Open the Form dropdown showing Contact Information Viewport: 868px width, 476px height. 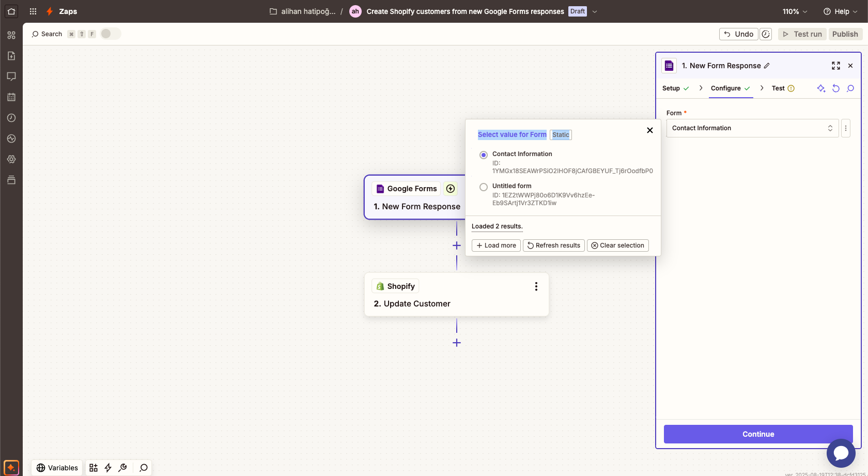click(x=752, y=128)
